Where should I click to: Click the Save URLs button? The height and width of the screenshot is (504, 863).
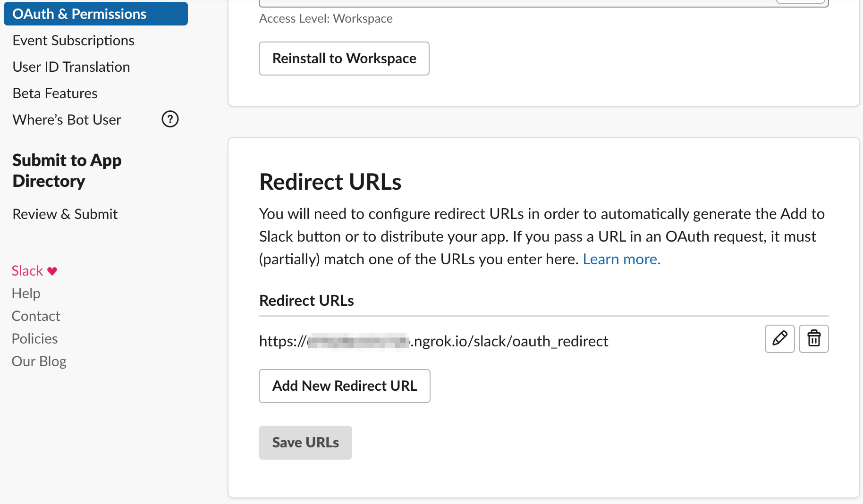305,443
